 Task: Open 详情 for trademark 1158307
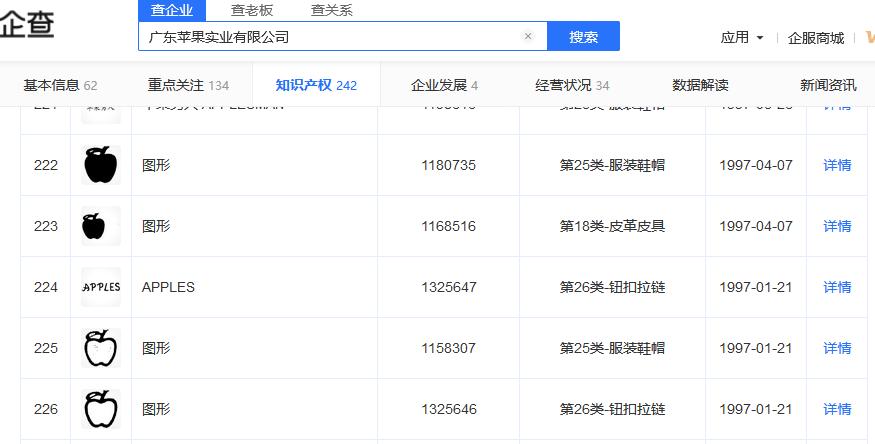pos(837,348)
